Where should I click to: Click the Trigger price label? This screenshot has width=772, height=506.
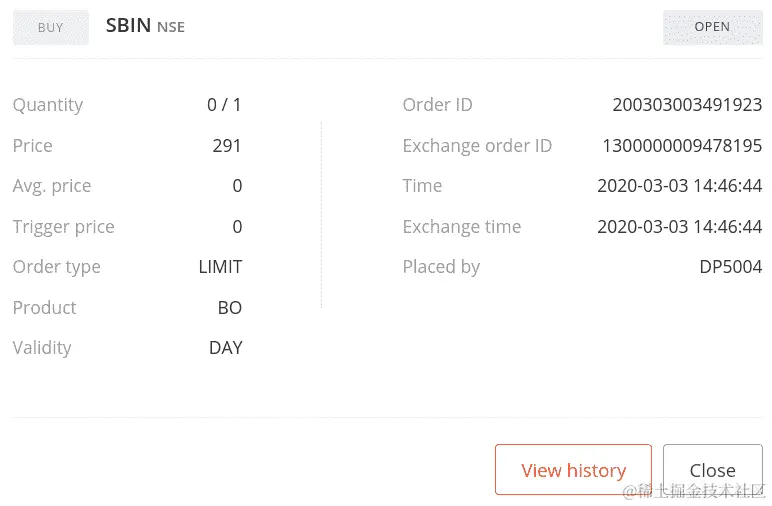coord(63,227)
